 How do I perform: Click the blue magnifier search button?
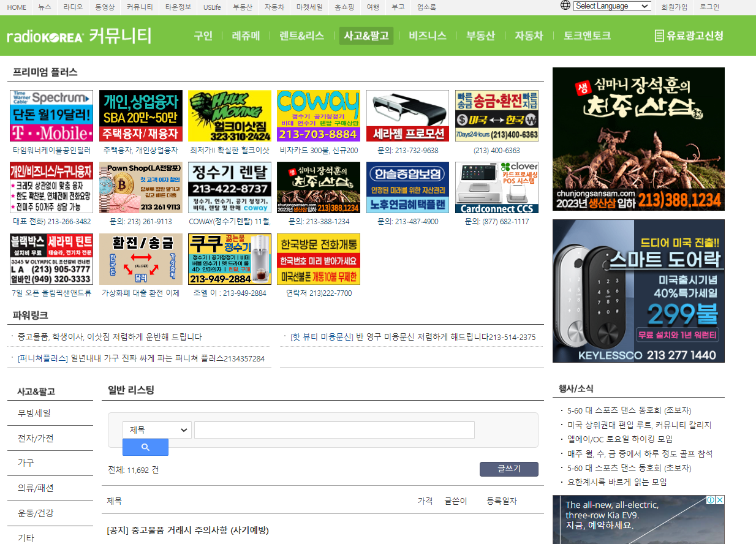145,447
